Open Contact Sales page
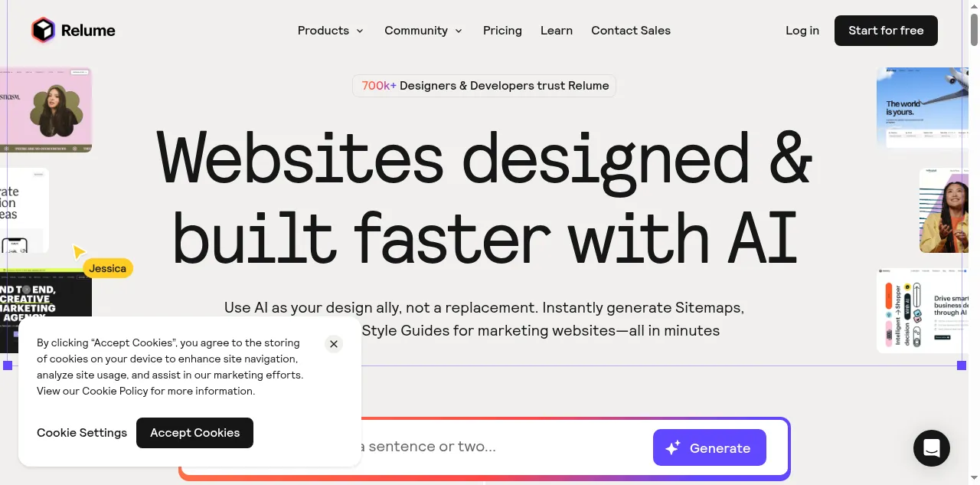 coord(631,31)
